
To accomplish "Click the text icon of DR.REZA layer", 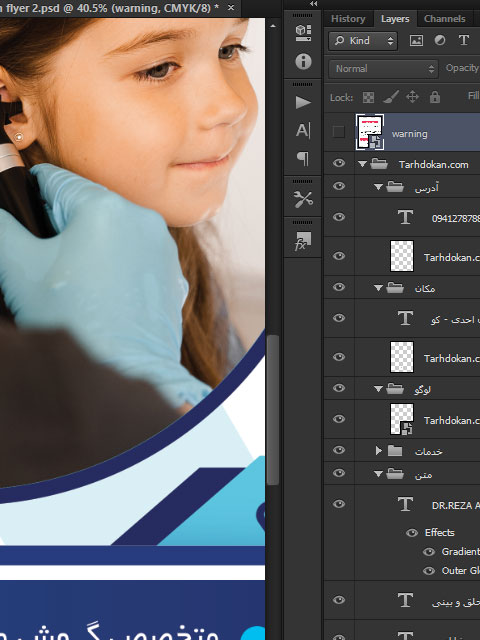I will [x=405, y=504].
